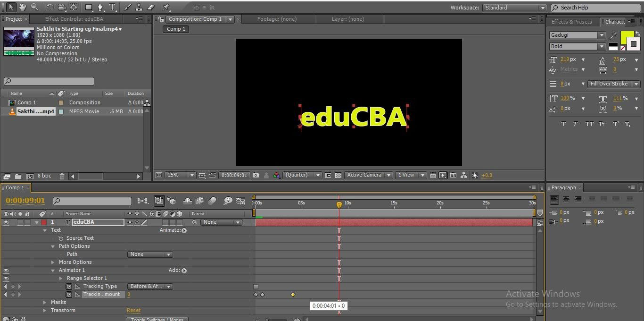Click the Transform Reset link
644x321 pixels.
coord(133,311)
